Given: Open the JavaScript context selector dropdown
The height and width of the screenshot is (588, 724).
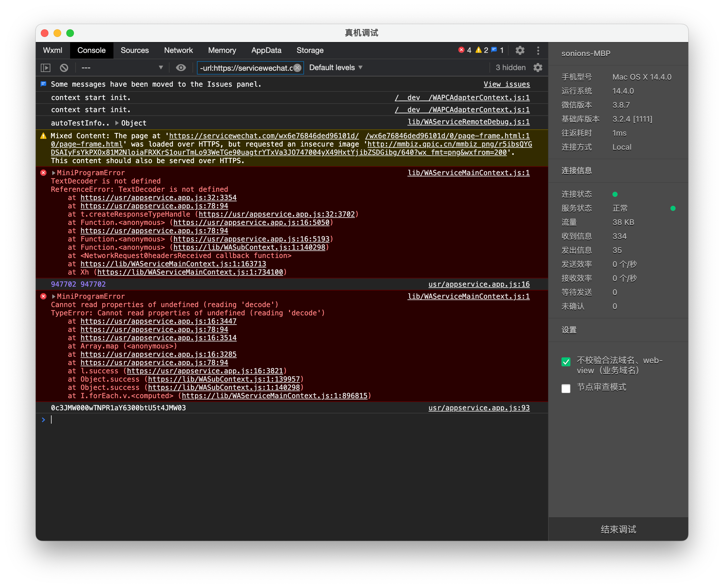Looking at the screenshot, I should [122, 68].
